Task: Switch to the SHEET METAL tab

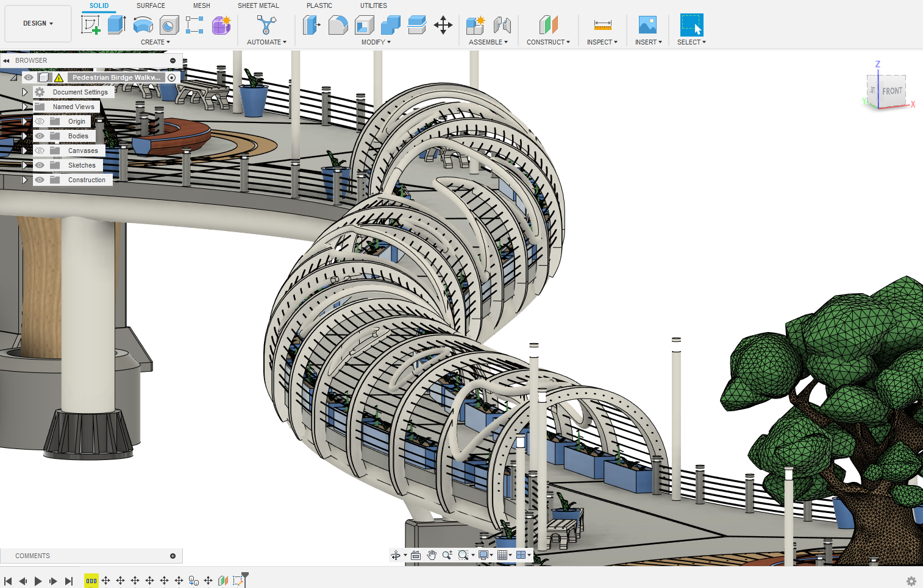Action: pos(258,5)
